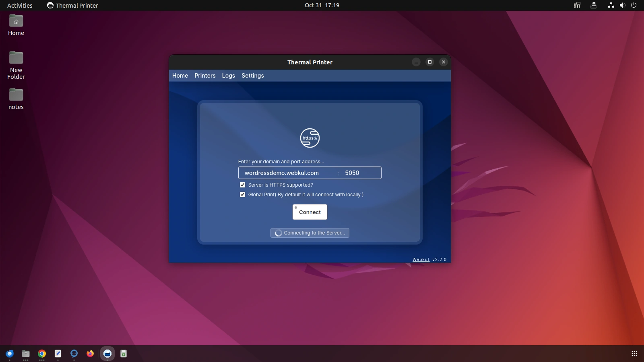Click the Thermal Printer dock icon

[x=107, y=354]
